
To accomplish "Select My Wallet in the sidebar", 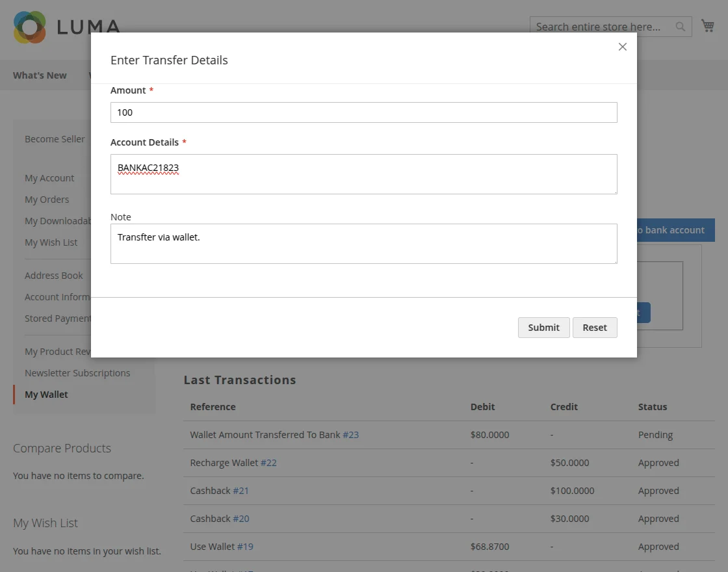I will pyautogui.click(x=46, y=394).
